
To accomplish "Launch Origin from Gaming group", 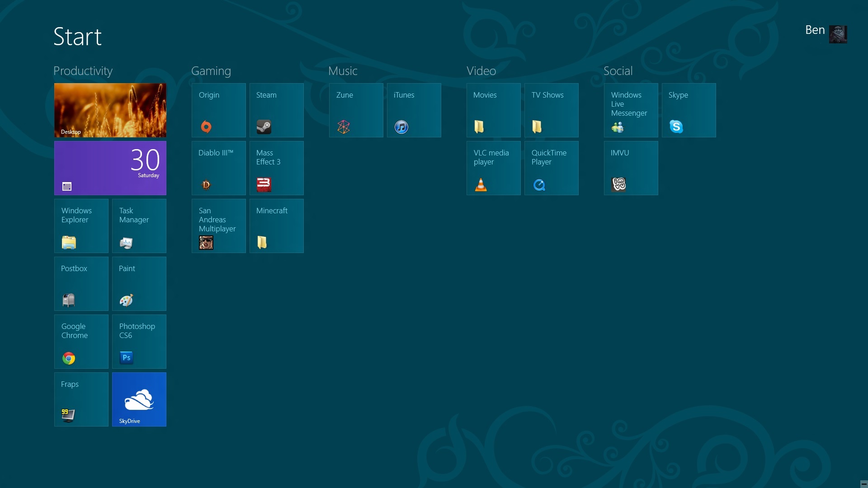I will coord(218,110).
